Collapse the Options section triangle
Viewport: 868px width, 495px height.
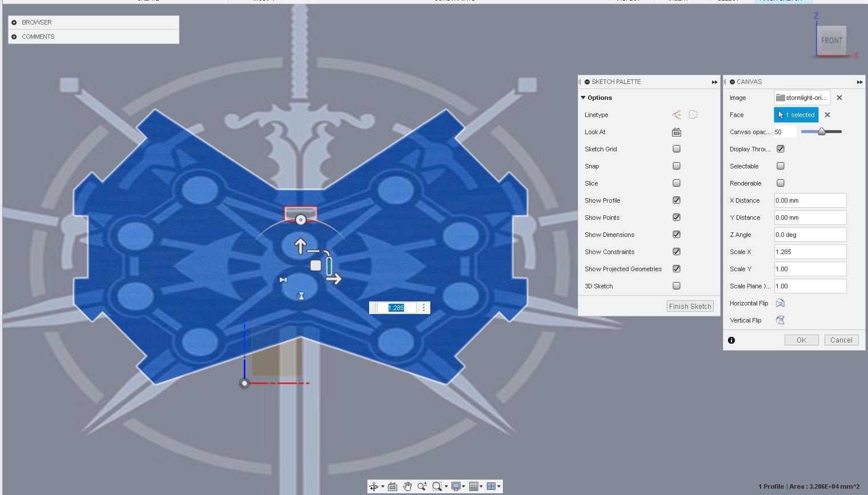(x=583, y=98)
